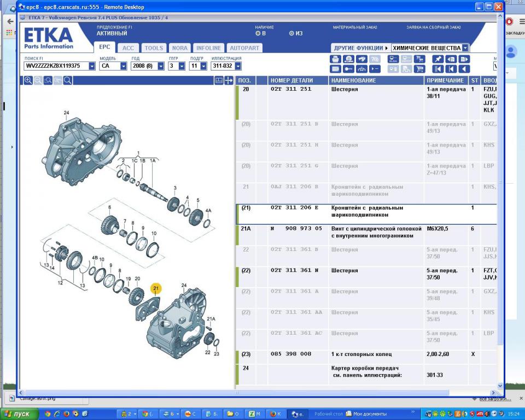Open the ПОДГР dropdown arrow
Viewport: 525px width, 420px height.
[203, 66]
